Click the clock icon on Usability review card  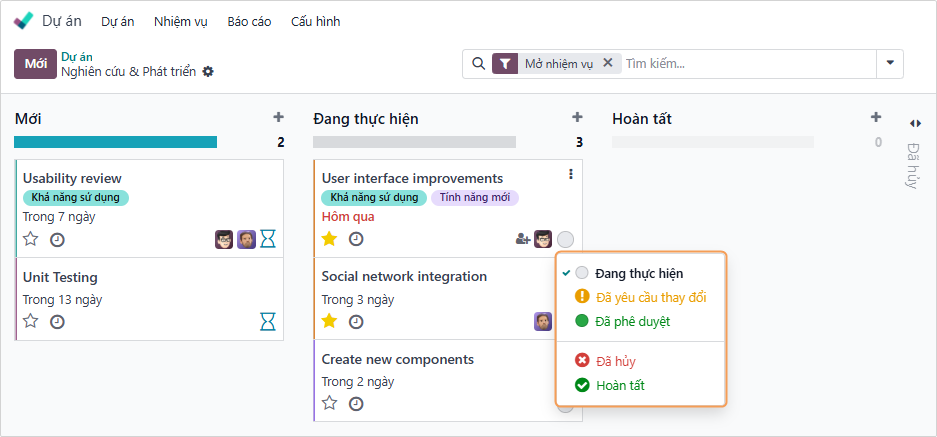click(57, 239)
